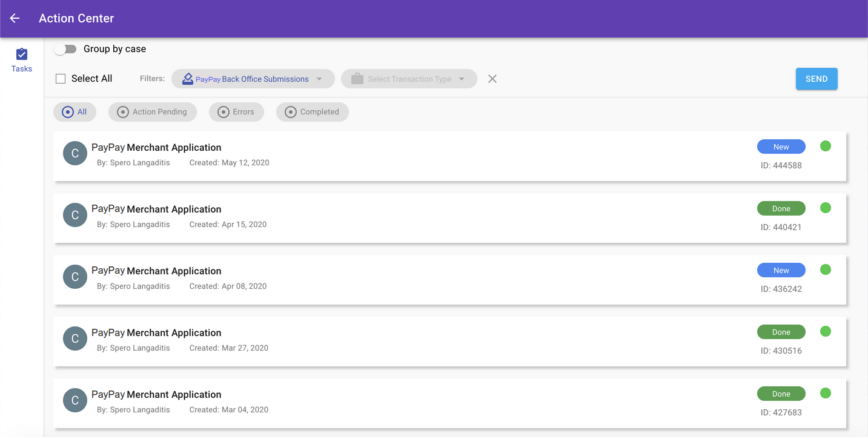This screenshot has height=439, width=868.
Task: Clear filters with the X icon
Action: click(492, 79)
